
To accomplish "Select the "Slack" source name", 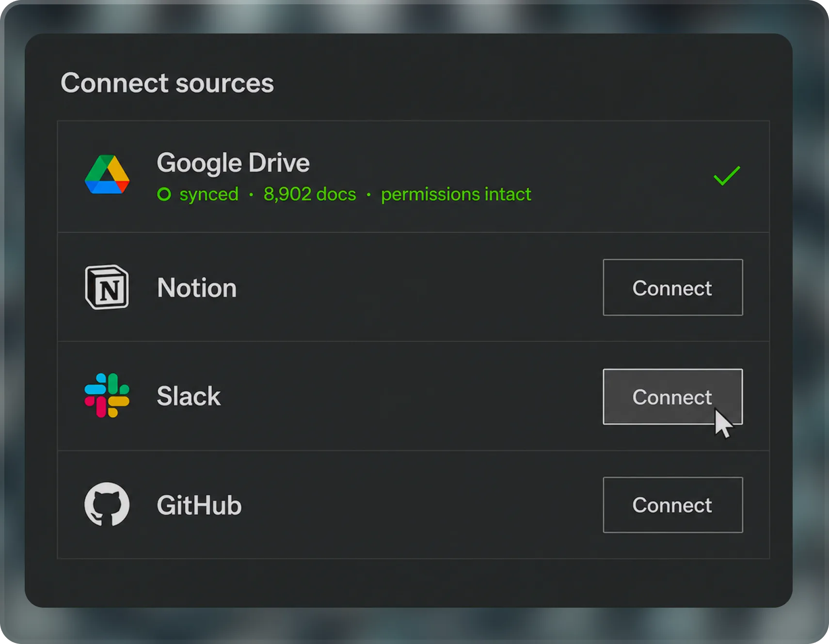I will [189, 396].
